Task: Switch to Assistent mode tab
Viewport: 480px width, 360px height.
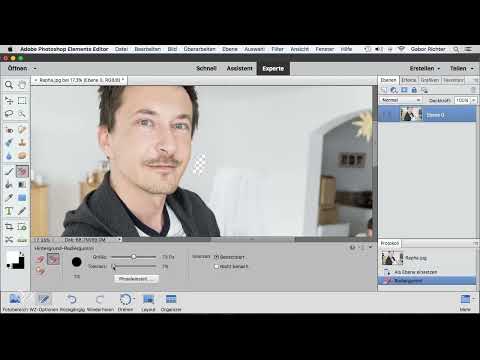Action: coord(239,68)
